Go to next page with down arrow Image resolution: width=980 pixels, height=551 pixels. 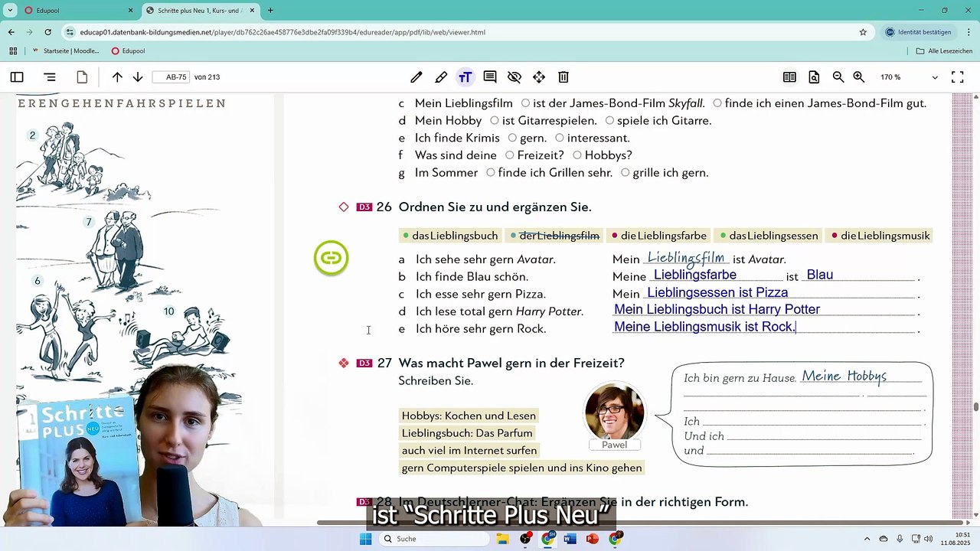point(138,77)
